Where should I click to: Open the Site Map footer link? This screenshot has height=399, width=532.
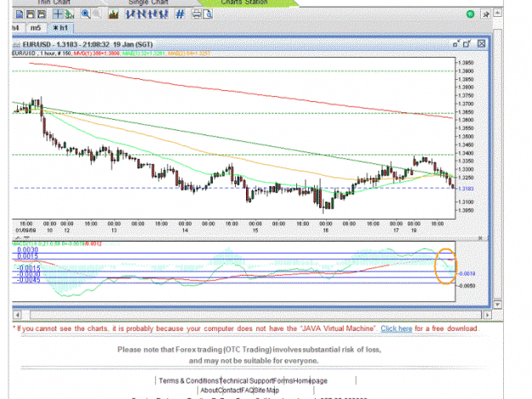tap(266, 390)
